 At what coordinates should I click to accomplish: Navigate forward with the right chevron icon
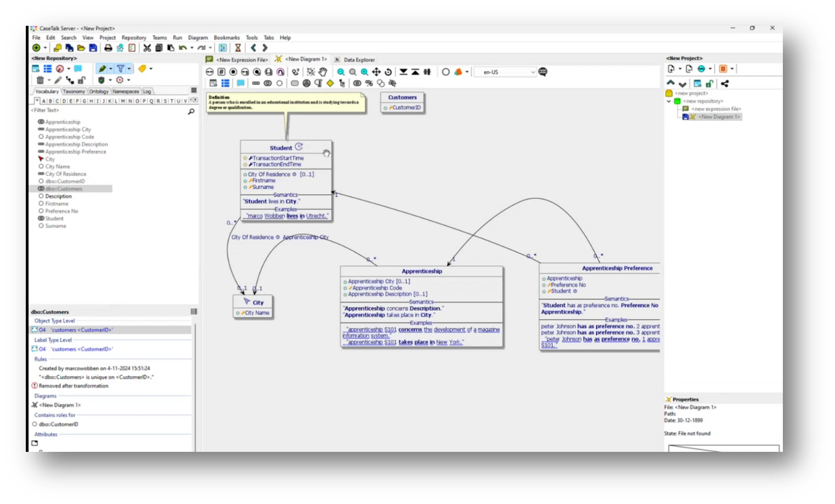[265, 48]
